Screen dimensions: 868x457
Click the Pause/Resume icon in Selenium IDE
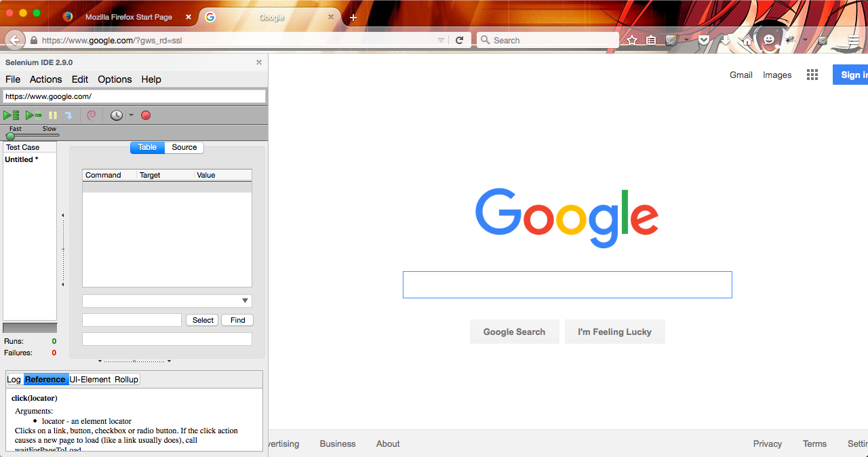pyautogui.click(x=53, y=115)
